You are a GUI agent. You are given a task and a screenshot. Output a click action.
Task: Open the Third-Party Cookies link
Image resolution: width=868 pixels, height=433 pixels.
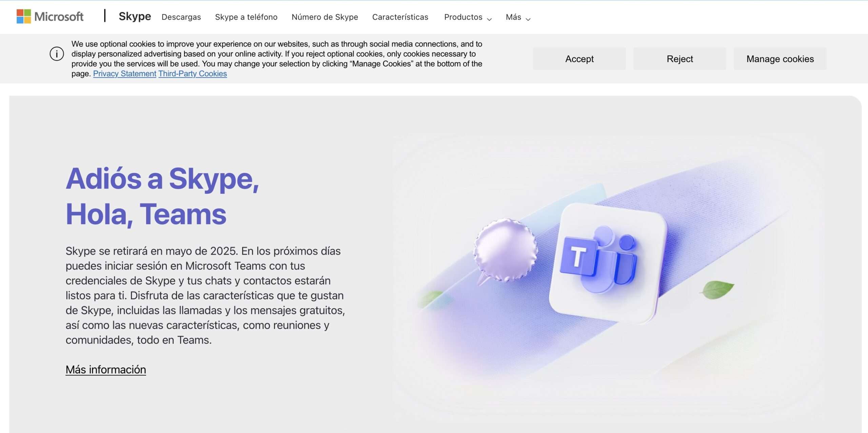[192, 74]
